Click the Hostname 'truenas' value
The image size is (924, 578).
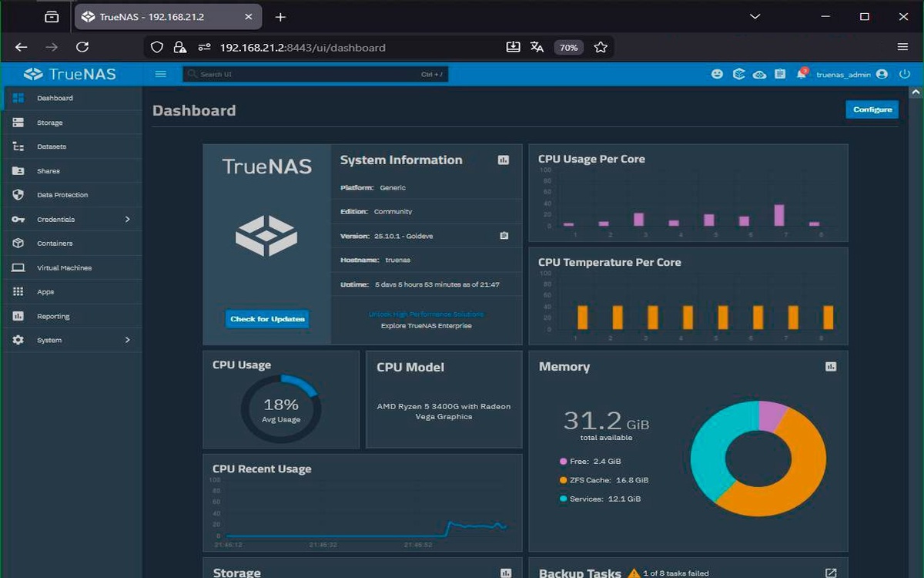(399, 260)
